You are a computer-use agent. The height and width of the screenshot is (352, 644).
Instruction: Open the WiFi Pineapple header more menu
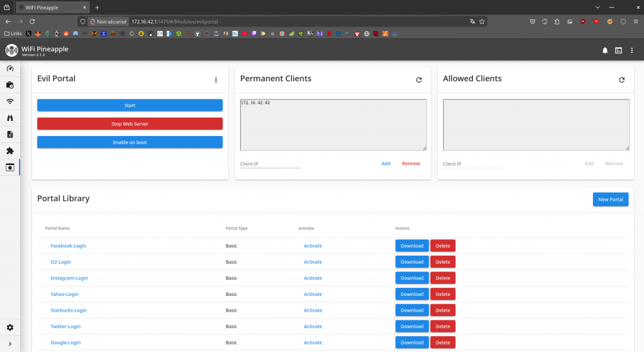[x=631, y=50]
